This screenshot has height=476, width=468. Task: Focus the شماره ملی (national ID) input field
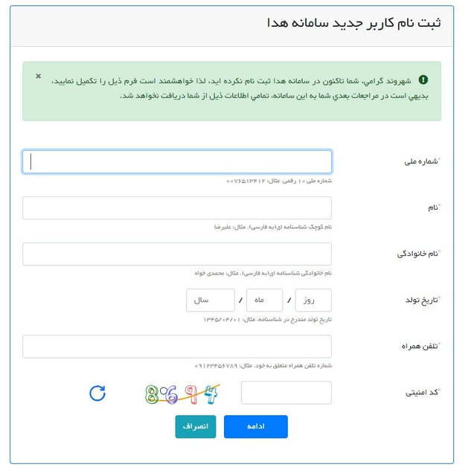pos(177,162)
